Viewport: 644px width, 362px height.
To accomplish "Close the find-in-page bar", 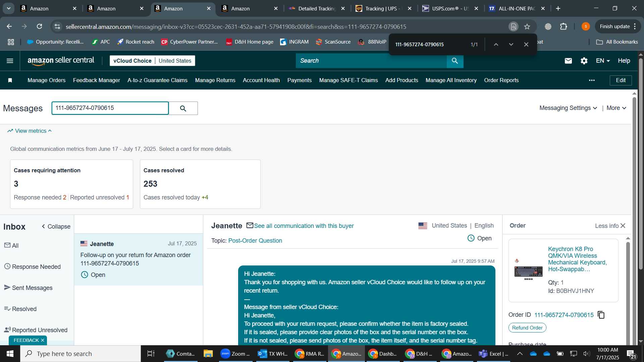I will coord(526,44).
